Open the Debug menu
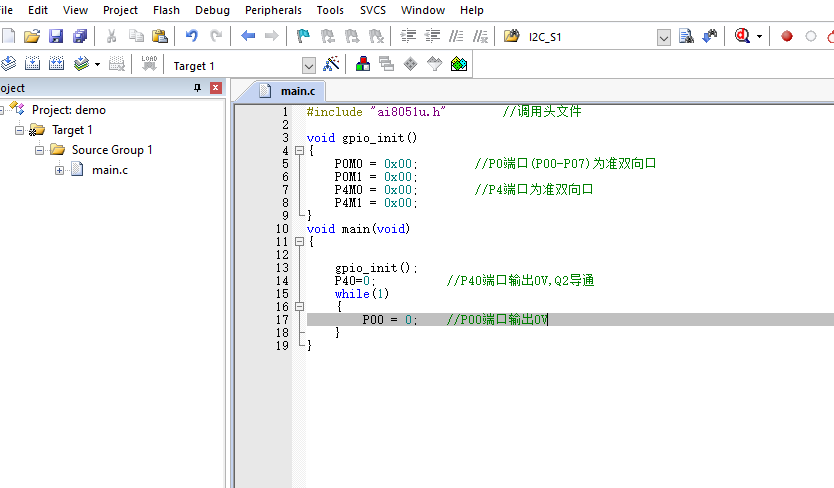The width and height of the screenshot is (834, 488). click(x=212, y=10)
